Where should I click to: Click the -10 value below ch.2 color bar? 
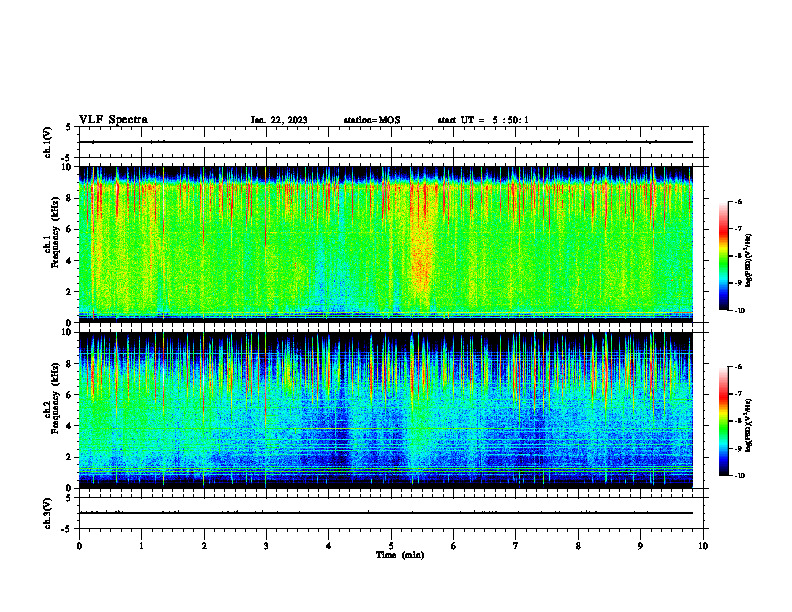(740, 476)
